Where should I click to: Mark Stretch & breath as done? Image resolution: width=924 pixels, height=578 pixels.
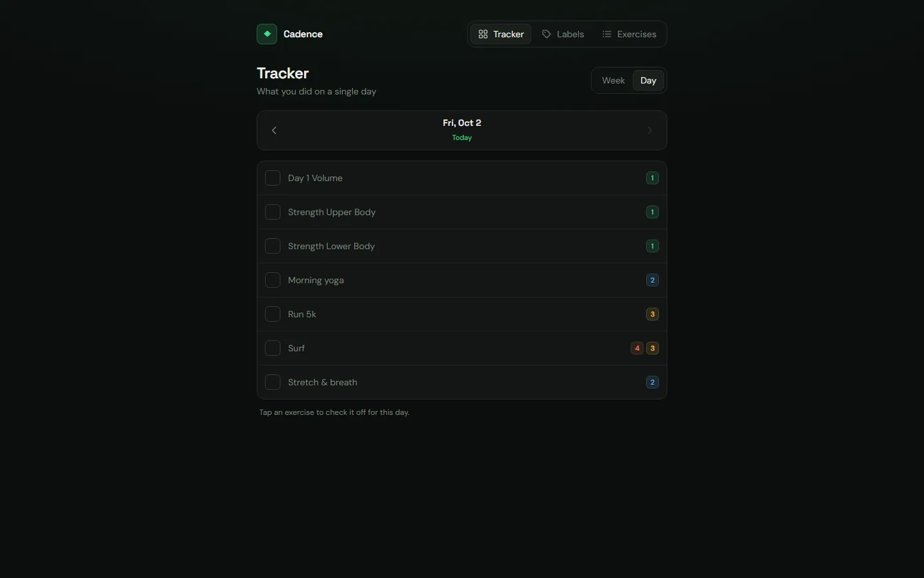(273, 382)
